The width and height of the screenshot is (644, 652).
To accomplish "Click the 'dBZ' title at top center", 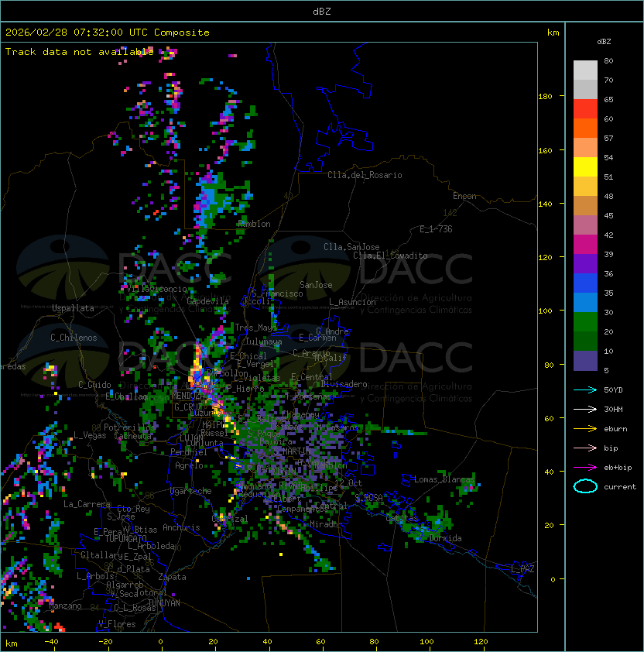I will click(322, 11).
